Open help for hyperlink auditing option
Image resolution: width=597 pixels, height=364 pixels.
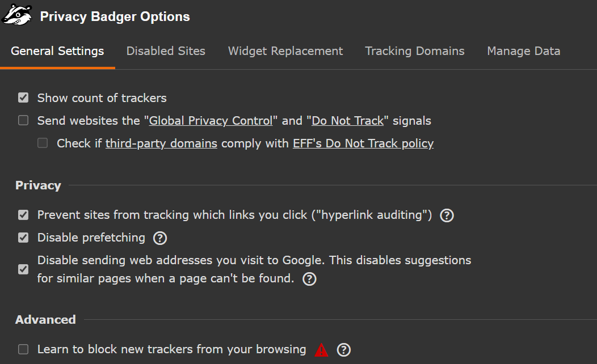click(x=447, y=215)
